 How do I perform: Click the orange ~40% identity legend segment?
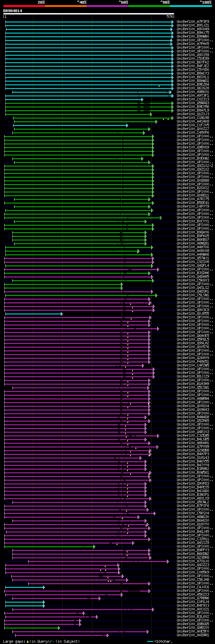click(66, 6)
